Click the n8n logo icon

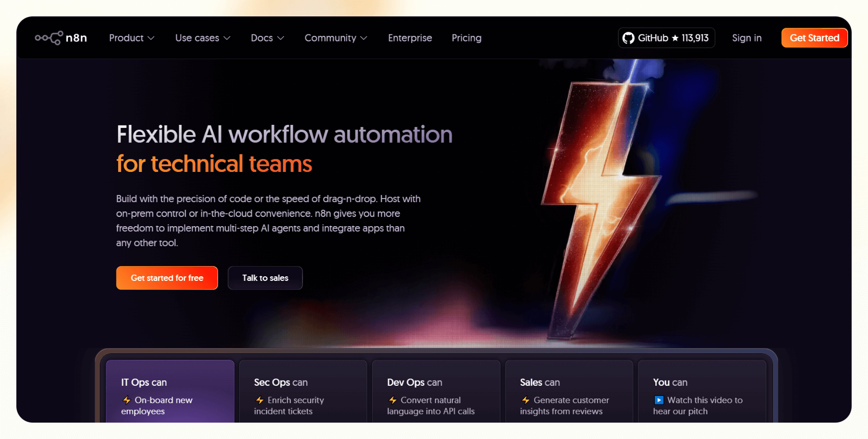(49, 38)
